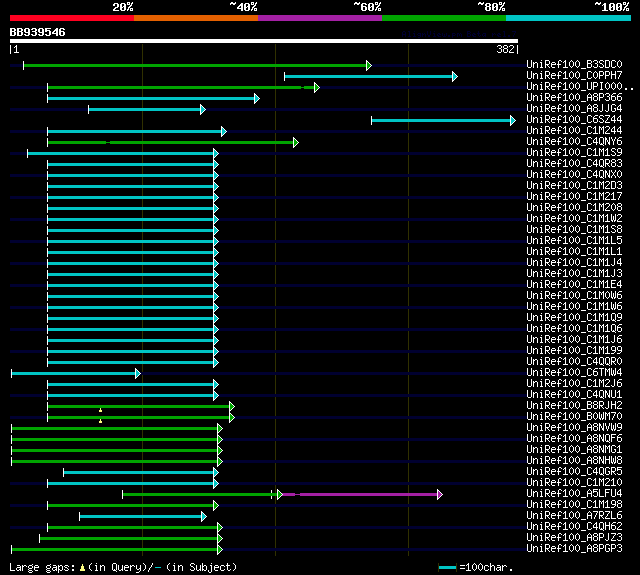Go to the UniRef100_C4QH62 label
Screen dimensions: 640x575
(x=574, y=527)
